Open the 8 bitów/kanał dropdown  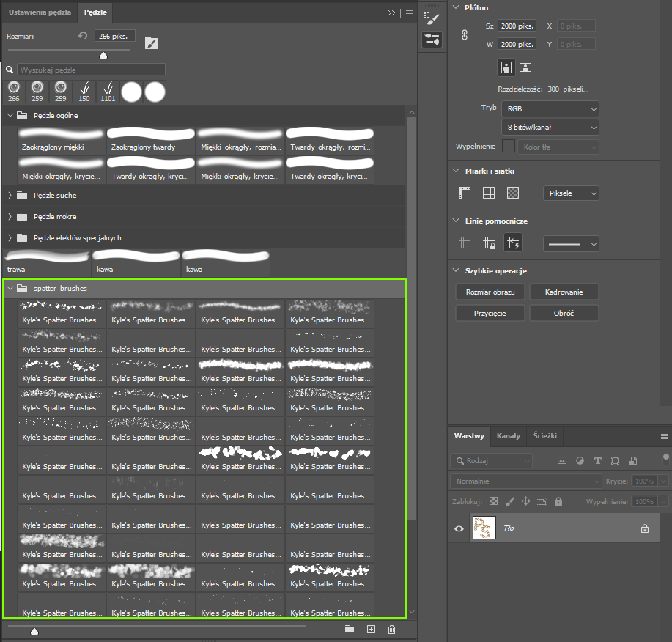click(x=550, y=128)
